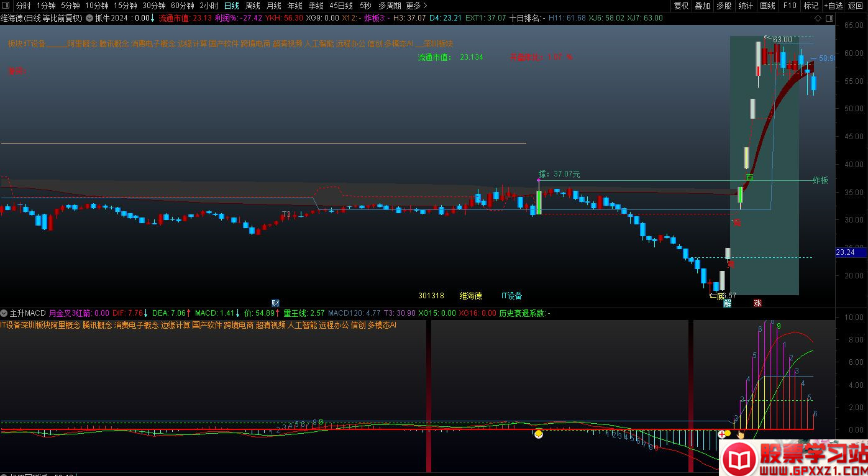Click the T3 marker on the price chart
This screenshot has height=476, width=868.
tap(286, 214)
